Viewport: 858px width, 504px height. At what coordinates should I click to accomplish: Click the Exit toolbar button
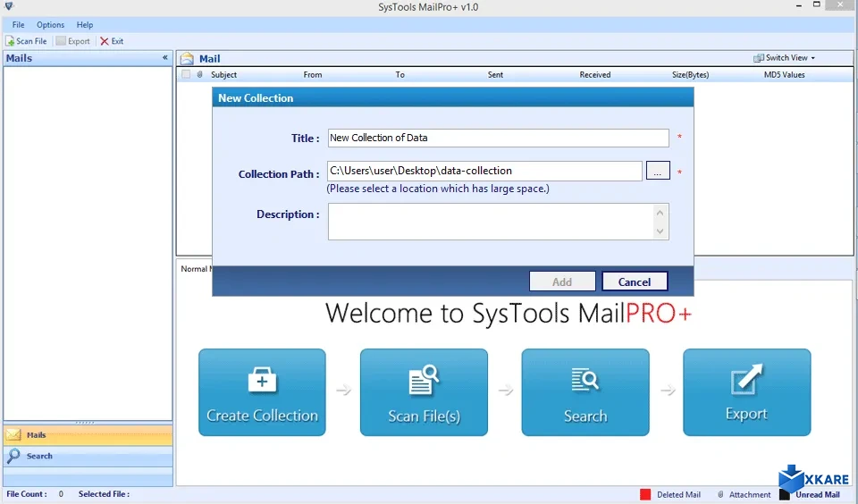click(112, 41)
